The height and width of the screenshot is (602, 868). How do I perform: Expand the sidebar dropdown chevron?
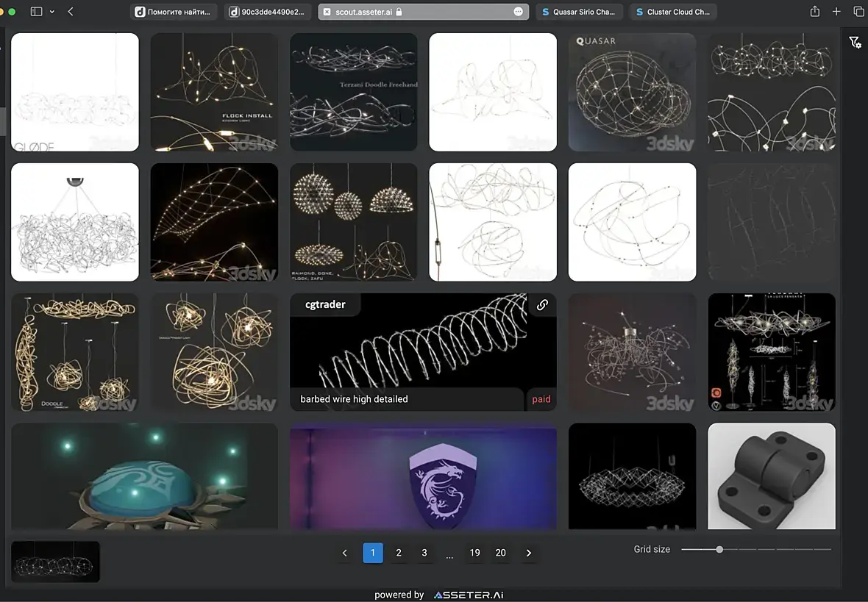(51, 12)
